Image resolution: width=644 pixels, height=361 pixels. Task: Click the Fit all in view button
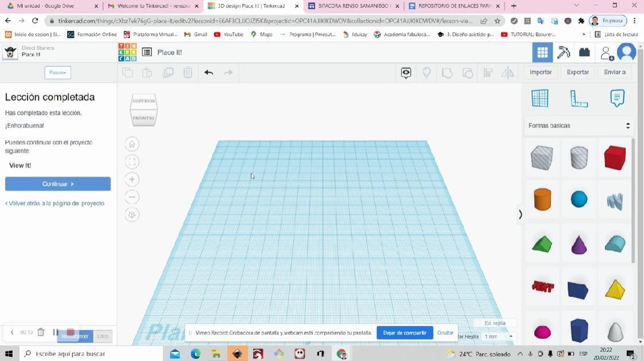click(x=132, y=162)
